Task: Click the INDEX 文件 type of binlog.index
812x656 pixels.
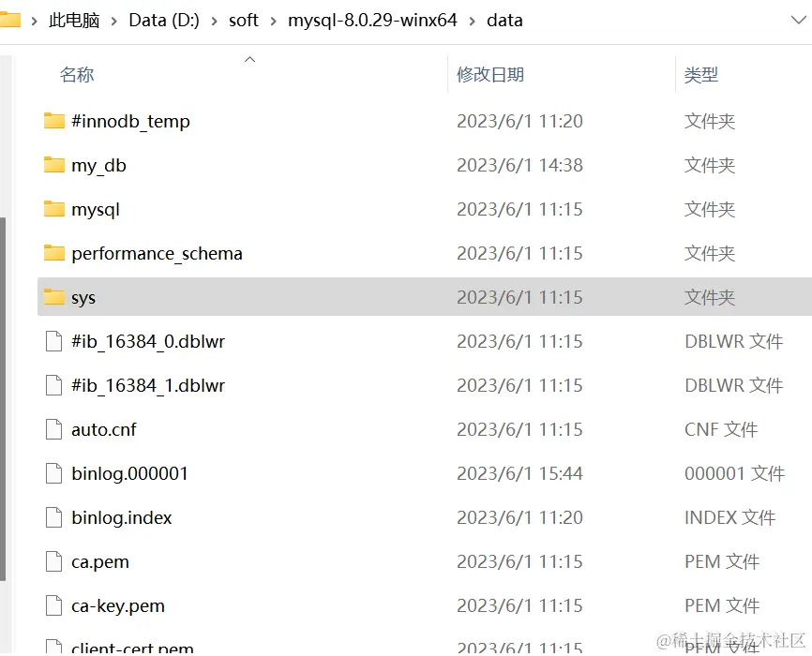Action: coord(729,517)
